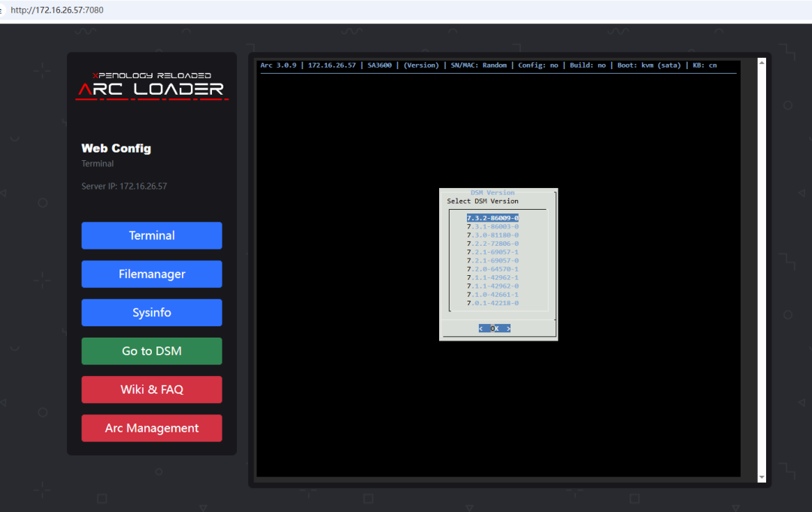Click 'SA3600' model in terminal status bar
Image resolution: width=812 pixels, height=512 pixels.
click(380, 65)
